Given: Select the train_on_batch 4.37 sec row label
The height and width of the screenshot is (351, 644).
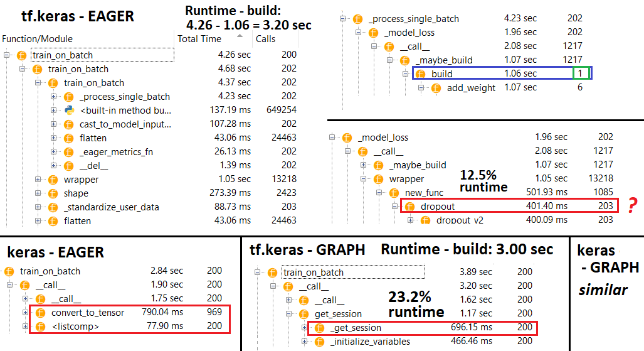Looking at the screenshot, I should click(94, 83).
